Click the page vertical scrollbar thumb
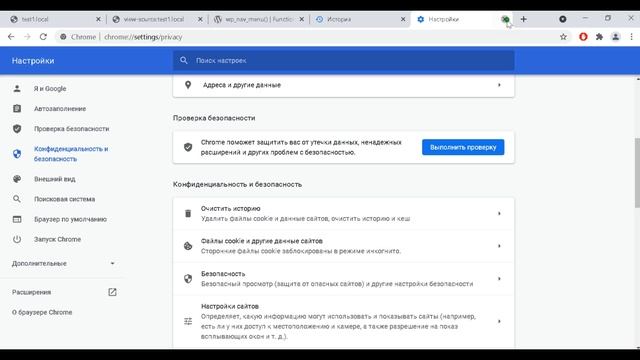640x360 pixels. pyautogui.click(x=637, y=173)
